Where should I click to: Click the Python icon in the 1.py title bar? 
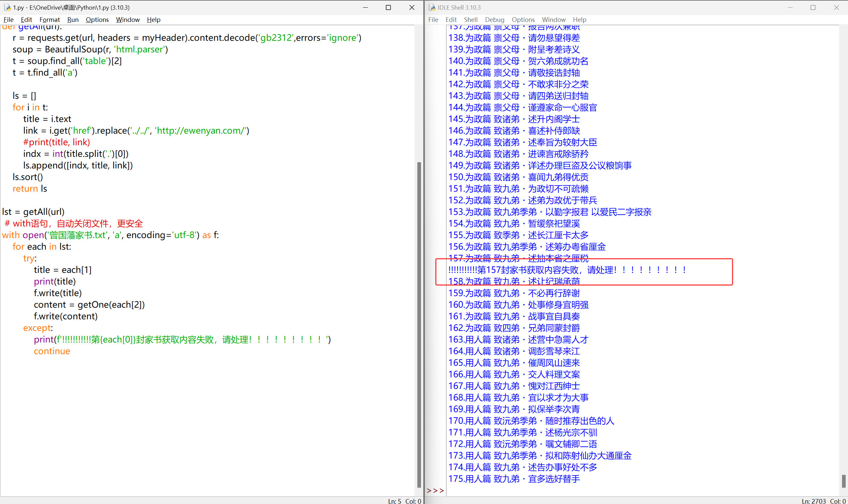(7, 7)
